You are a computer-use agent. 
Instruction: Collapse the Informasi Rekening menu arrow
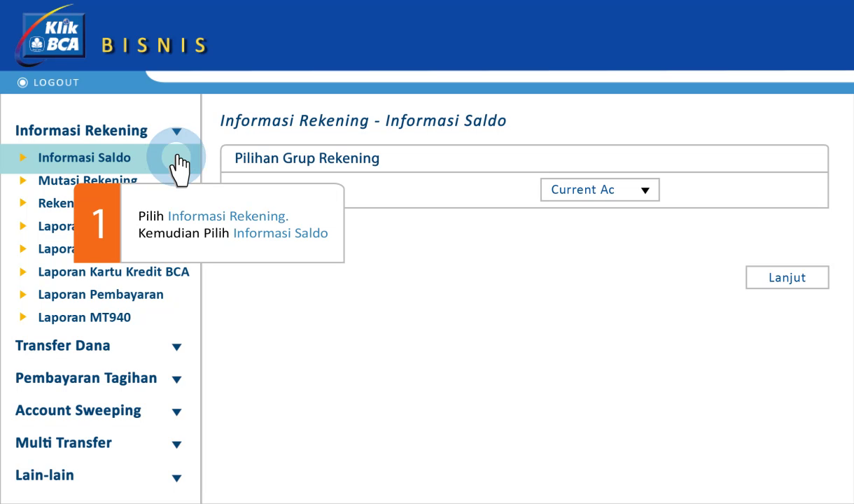point(176,132)
